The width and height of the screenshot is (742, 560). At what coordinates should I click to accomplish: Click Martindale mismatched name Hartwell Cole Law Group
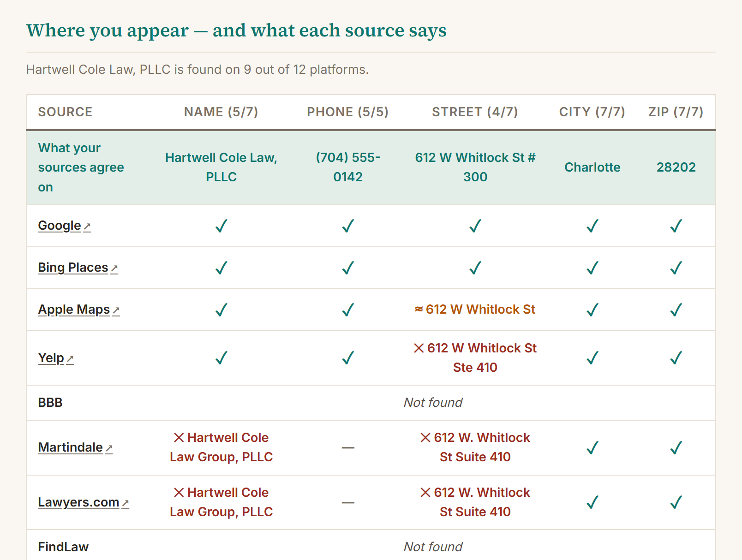click(221, 447)
